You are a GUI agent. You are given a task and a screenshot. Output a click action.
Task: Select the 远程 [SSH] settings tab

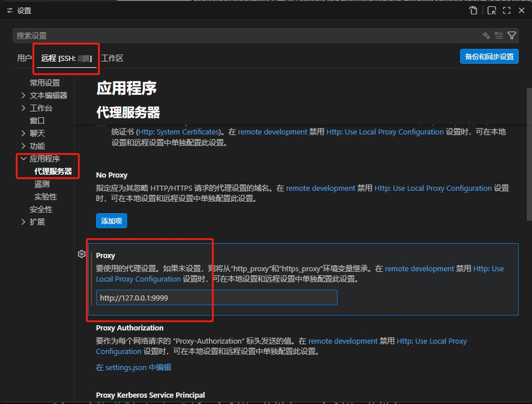67,58
